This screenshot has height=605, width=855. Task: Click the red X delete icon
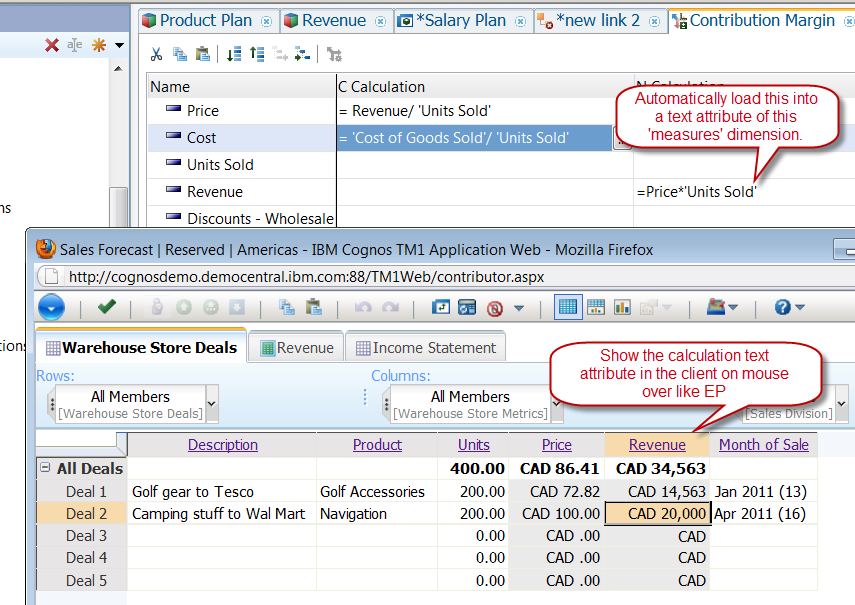click(52, 45)
